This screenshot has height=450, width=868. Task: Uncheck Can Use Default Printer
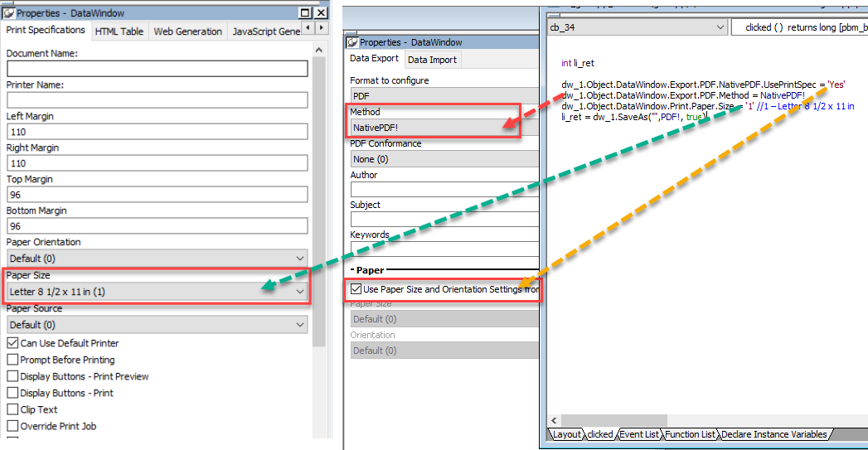click(x=12, y=343)
